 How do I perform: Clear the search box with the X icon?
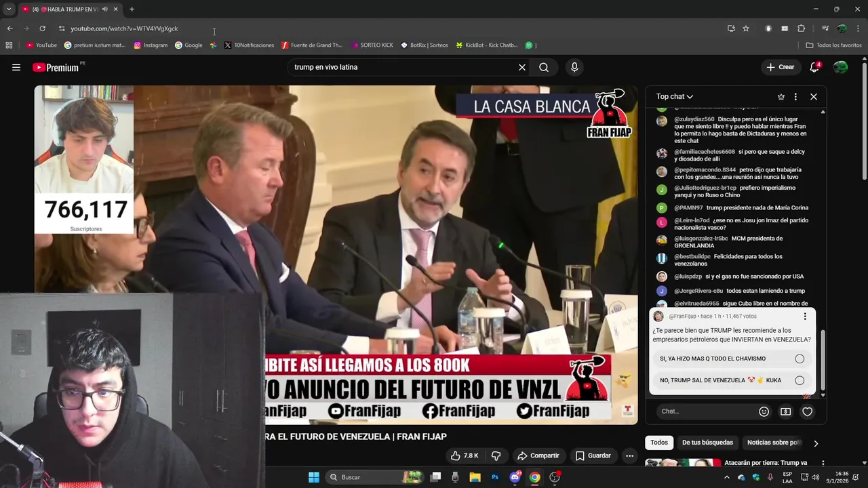522,67
